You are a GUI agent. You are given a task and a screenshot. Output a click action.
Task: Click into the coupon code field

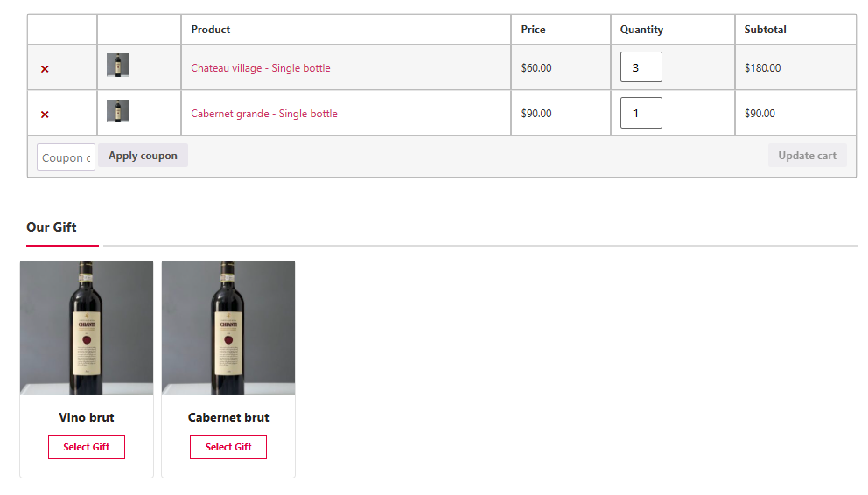(x=66, y=157)
